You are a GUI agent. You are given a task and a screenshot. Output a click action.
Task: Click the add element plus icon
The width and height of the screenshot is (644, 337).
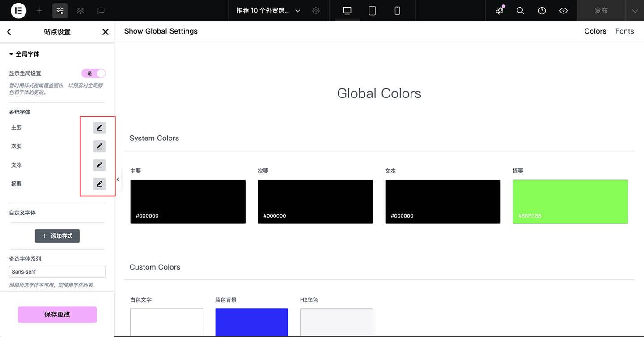coord(39,11)
